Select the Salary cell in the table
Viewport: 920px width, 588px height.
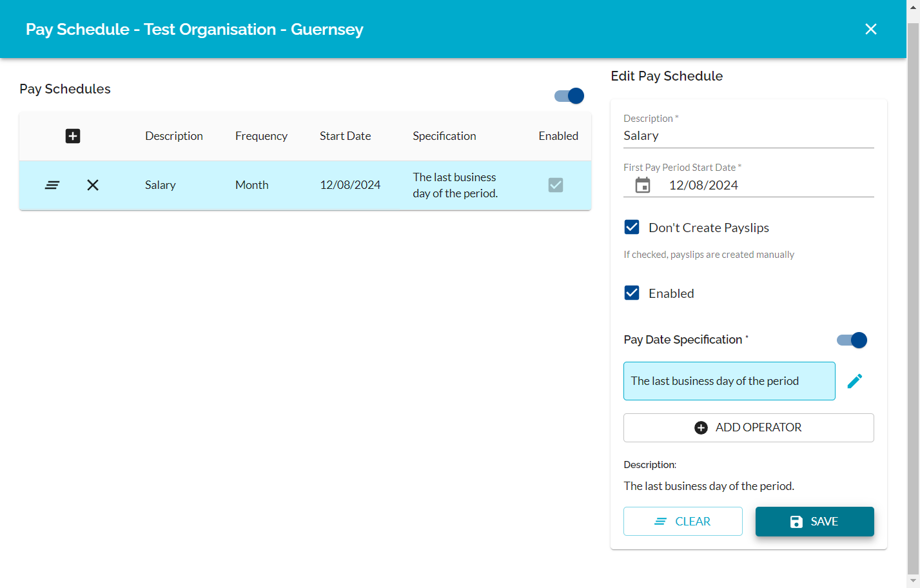pyautogui.click(x=161, y=185)
